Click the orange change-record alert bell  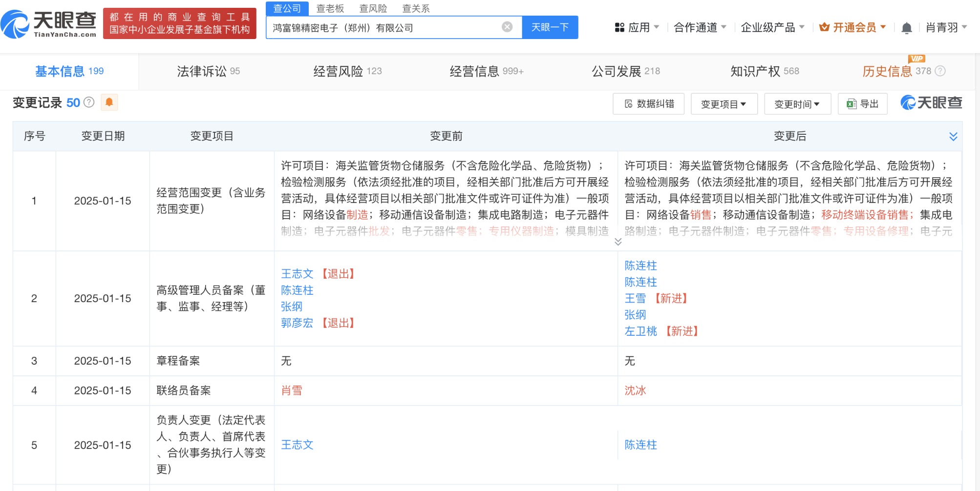[109, 102]
